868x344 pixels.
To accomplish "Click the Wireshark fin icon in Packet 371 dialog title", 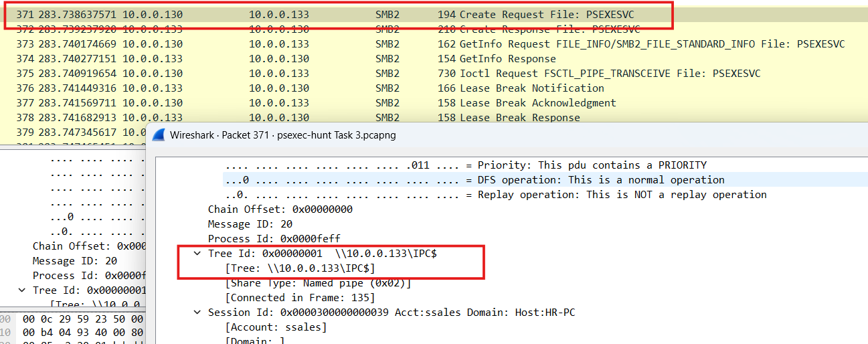I will point(159,135).
